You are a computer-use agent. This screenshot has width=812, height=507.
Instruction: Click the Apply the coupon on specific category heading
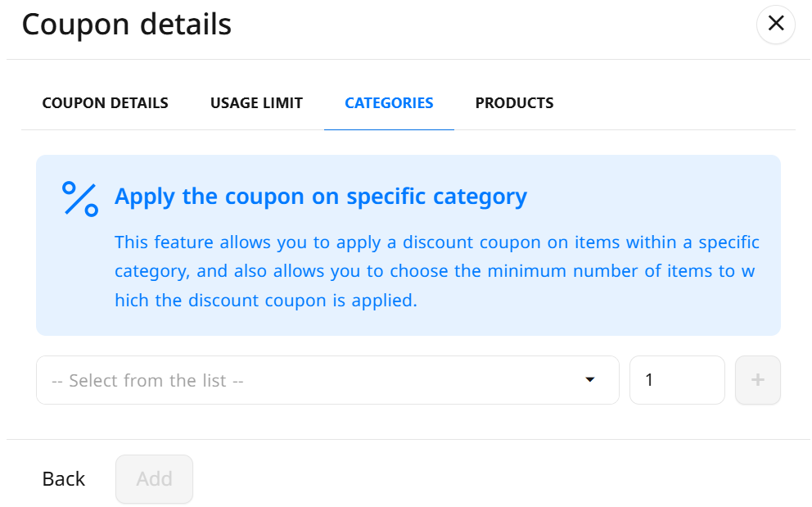click(321, 197)
